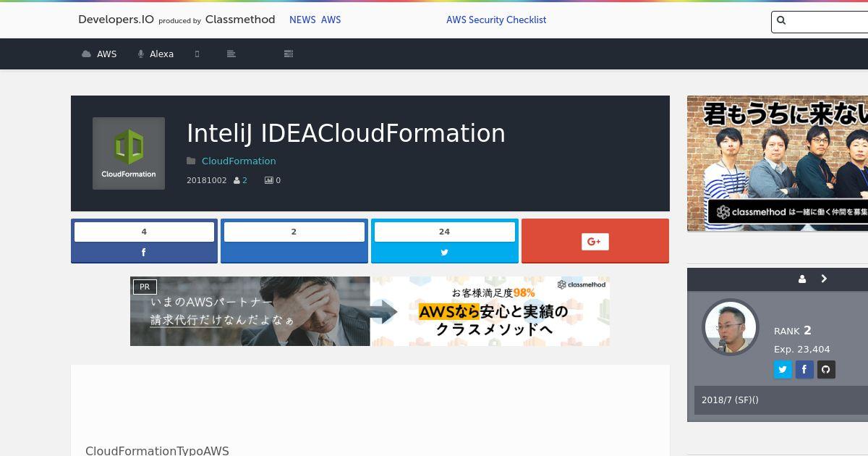Click the magnifier search icon
The image size is (868, 456).
pyautogui.click(x=781, y=21)
